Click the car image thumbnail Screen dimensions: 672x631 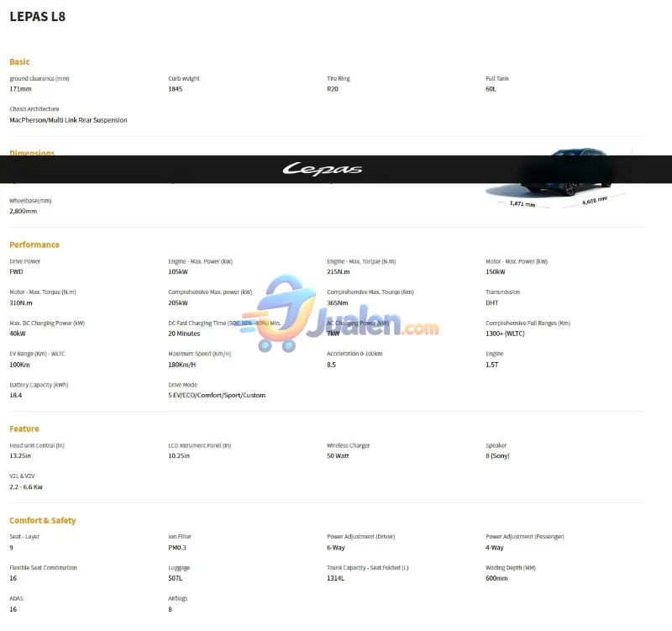coord(559,178)
